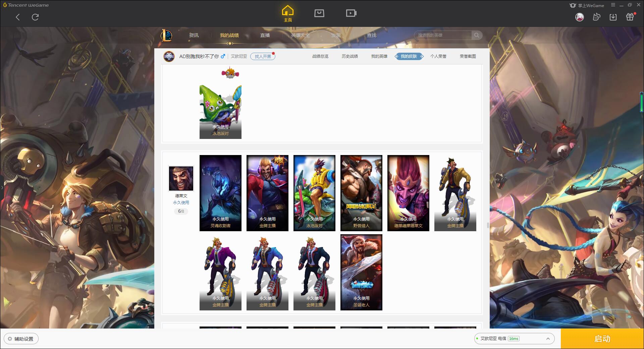Open the 查找 tab
Screen dimensions: 644x349
372,35
